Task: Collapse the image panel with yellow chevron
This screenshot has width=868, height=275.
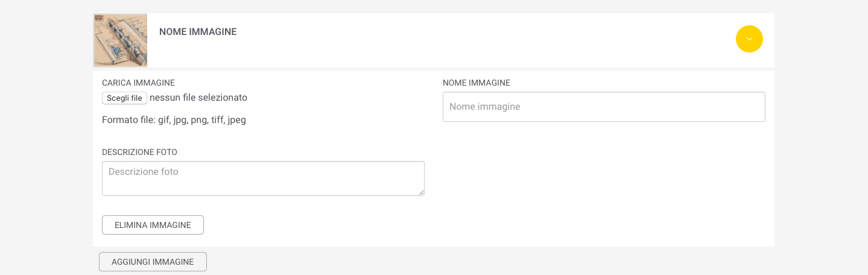Action: 749,39
